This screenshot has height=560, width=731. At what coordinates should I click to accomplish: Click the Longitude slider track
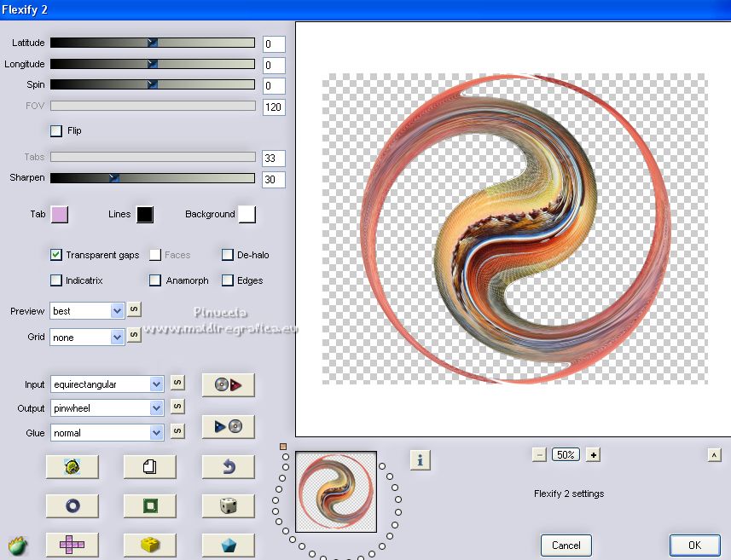point(153,64)
